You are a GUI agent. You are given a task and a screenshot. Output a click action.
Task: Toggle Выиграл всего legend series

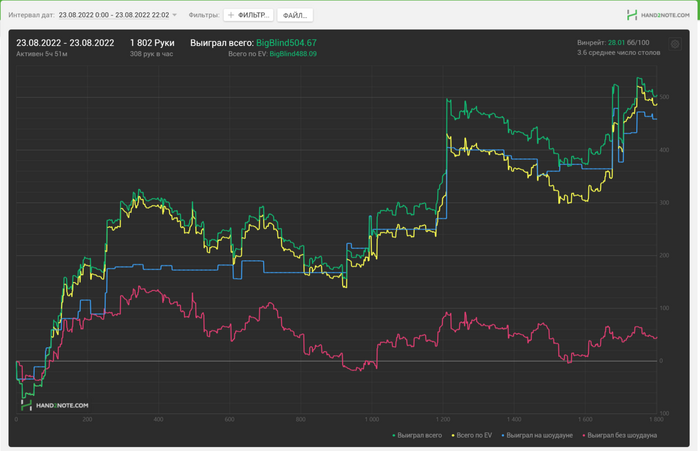pyautogui.click(x=417, y=435)
